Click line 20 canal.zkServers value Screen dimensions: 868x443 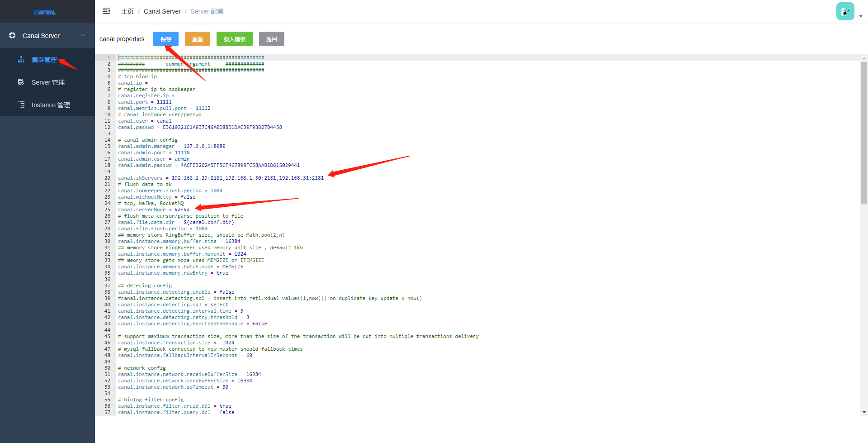click(248, 178)
